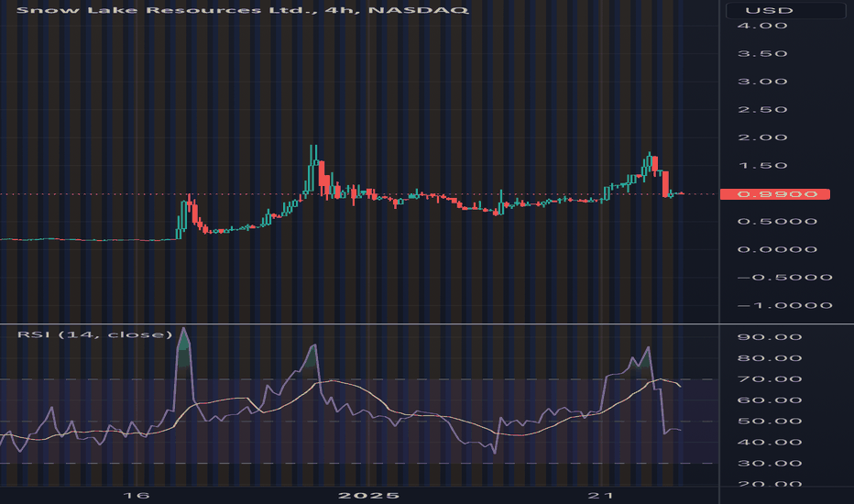The height and width of the screenshot is (504, 854).
Task: Click the 1.50 price axis label
Action: (x=762, y=166)
